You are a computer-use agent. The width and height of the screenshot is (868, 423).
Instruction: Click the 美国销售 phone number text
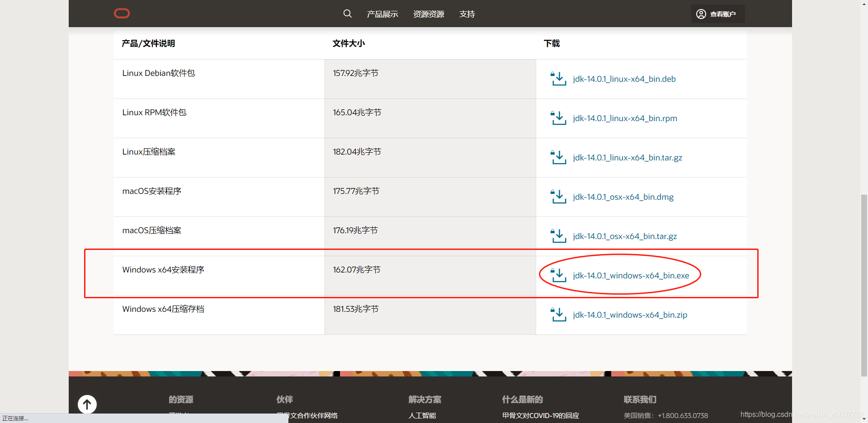pyautogui.click(x=666, y=415)
